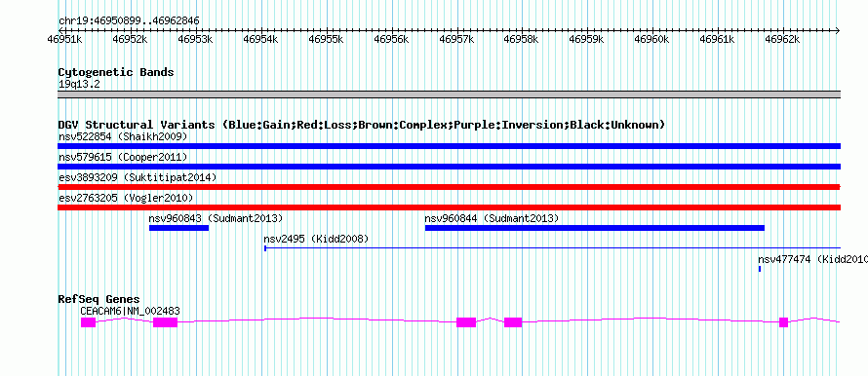This screenshot has height=376, width=868.
Task: Click the small nsv477474 variant marker
Action: pyautogui.click(x=760, y=269)
